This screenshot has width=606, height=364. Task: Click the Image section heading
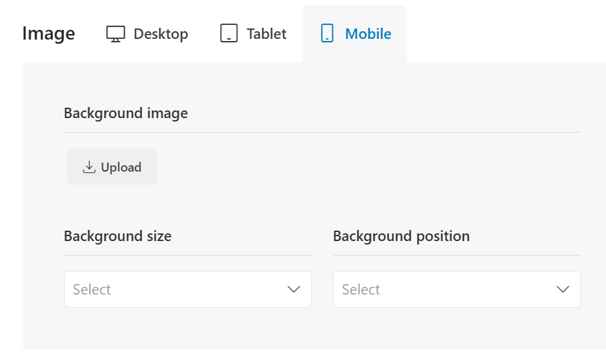coord(49,33)
